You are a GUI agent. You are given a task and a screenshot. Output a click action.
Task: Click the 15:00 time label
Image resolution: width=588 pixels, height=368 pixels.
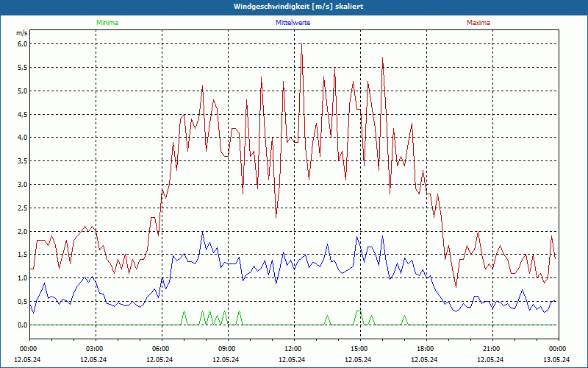(x=360, y=349)
